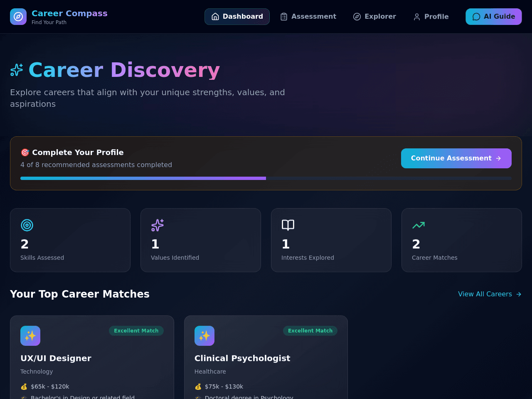Viewport: 532px width, 399px height.
Task: Click Excellent Match badge on Clinical Psychologist
Action: tap(310, 331)
